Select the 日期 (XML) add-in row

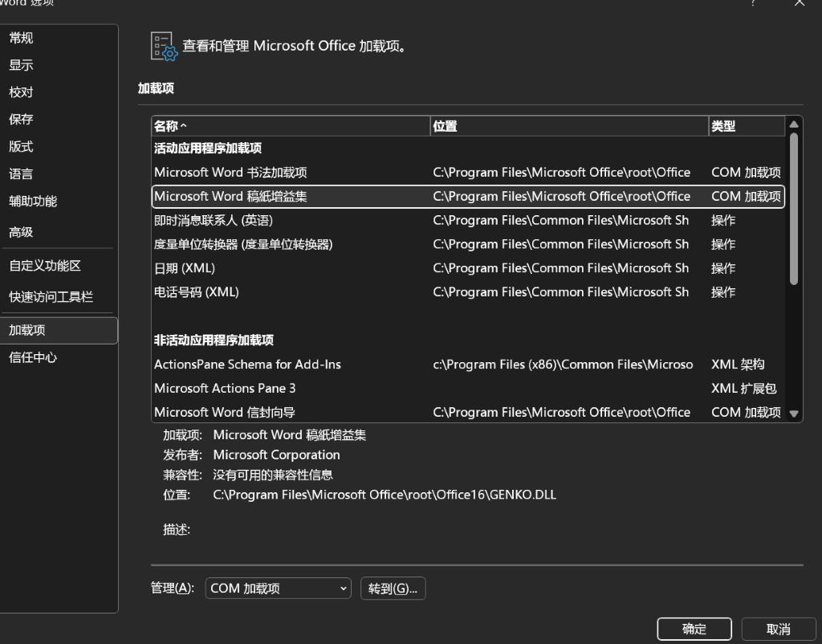(468, 268)
